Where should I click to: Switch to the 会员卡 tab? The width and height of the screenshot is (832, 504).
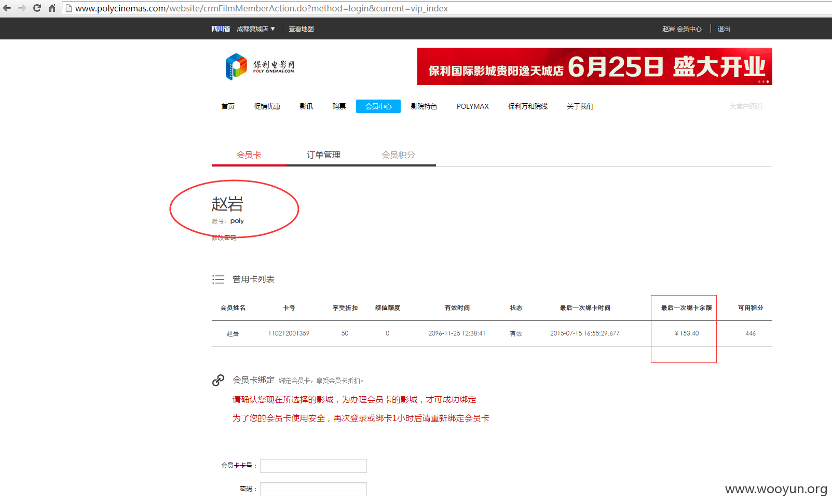tap(249, 155)
